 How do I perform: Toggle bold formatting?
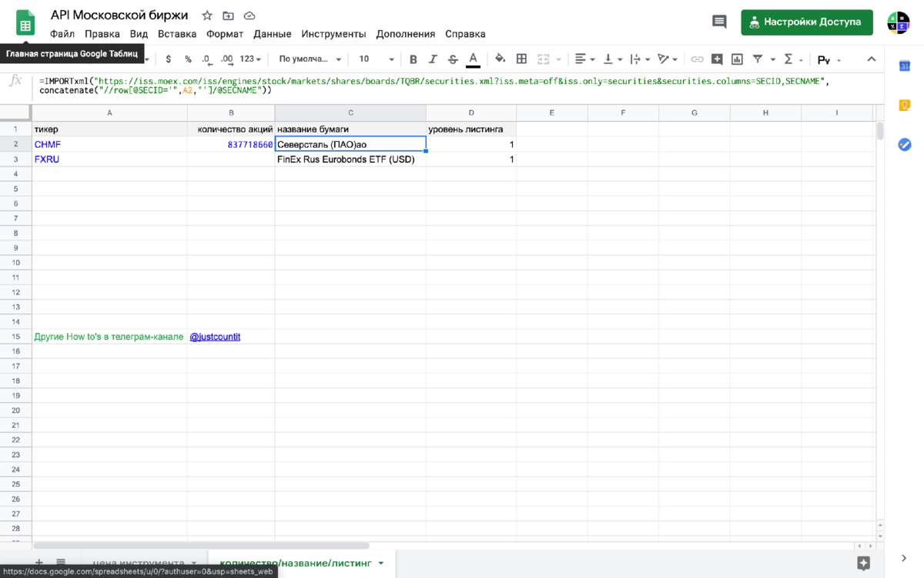413,59
